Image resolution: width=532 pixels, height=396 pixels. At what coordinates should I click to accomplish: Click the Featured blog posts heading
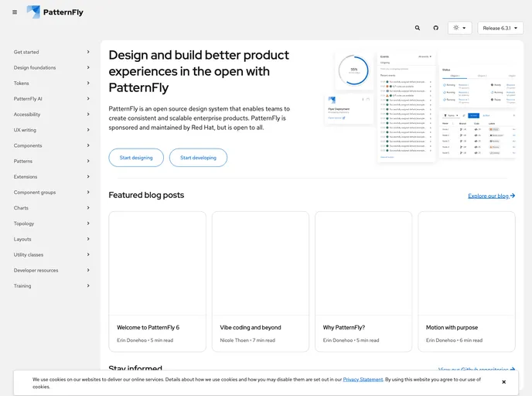146,195
